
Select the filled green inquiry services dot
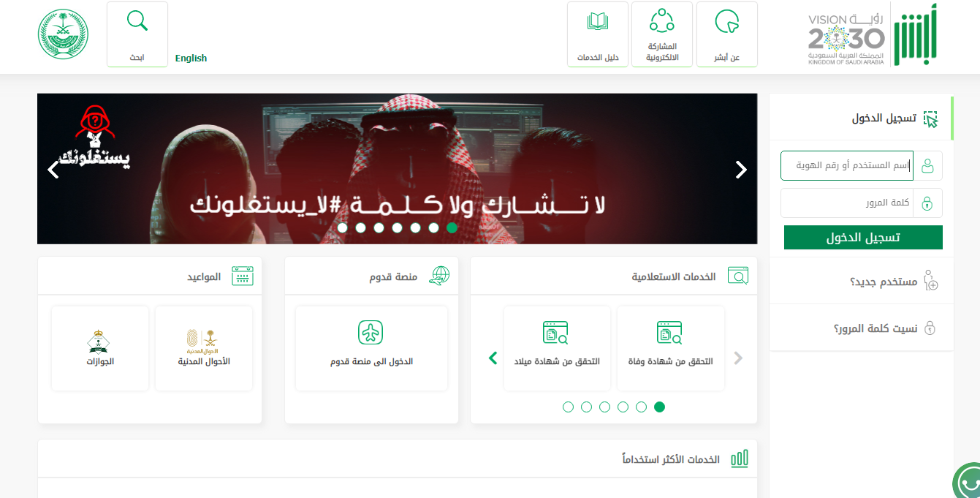coord(660,407)
